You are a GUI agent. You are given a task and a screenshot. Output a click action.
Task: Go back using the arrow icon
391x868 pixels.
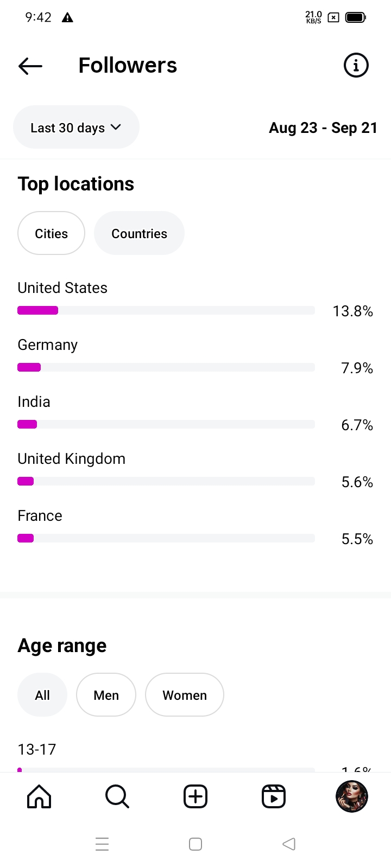click(x=30, y=66)
